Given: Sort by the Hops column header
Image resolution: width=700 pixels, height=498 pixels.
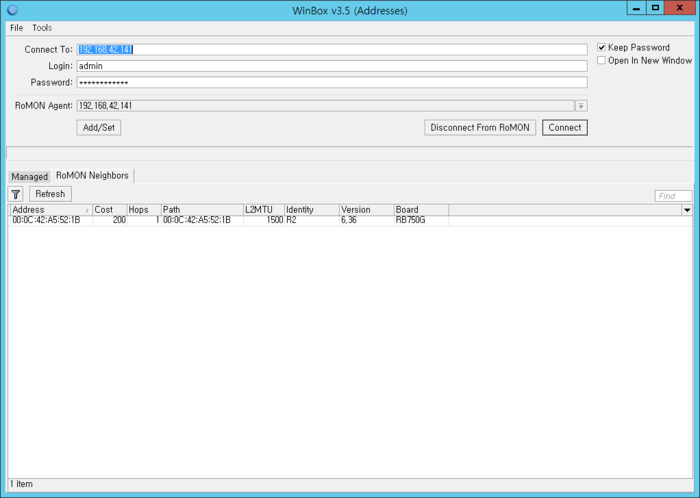Looking at the screenshot, I should coord(144,210).
